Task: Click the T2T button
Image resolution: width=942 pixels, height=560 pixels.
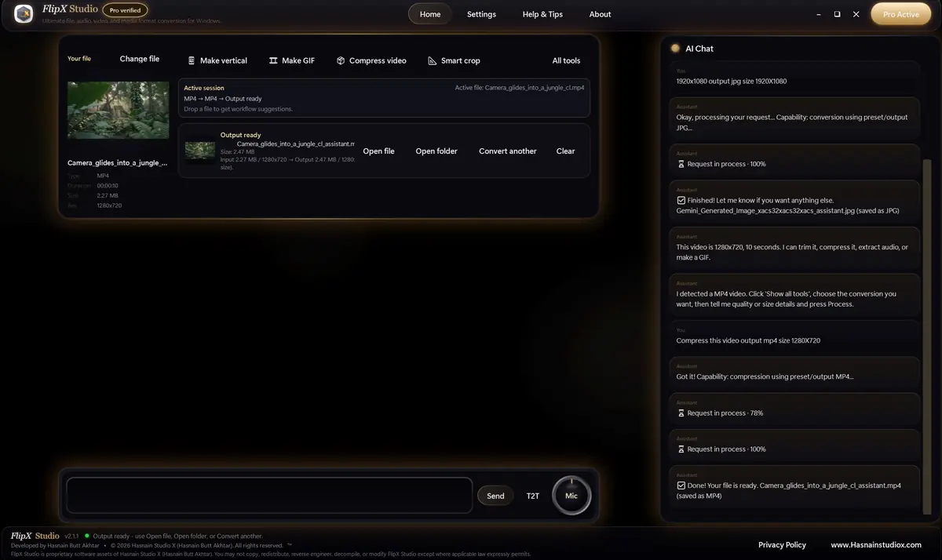Action: (533, 496)
